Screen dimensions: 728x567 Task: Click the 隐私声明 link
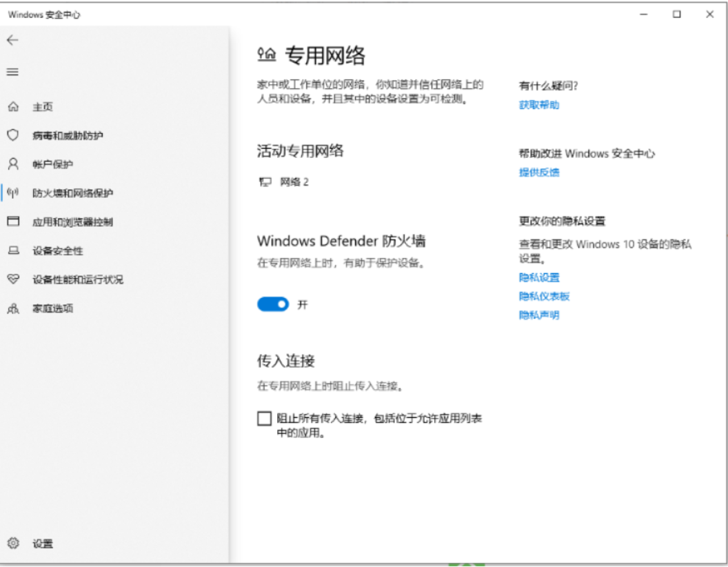point(538,315)
